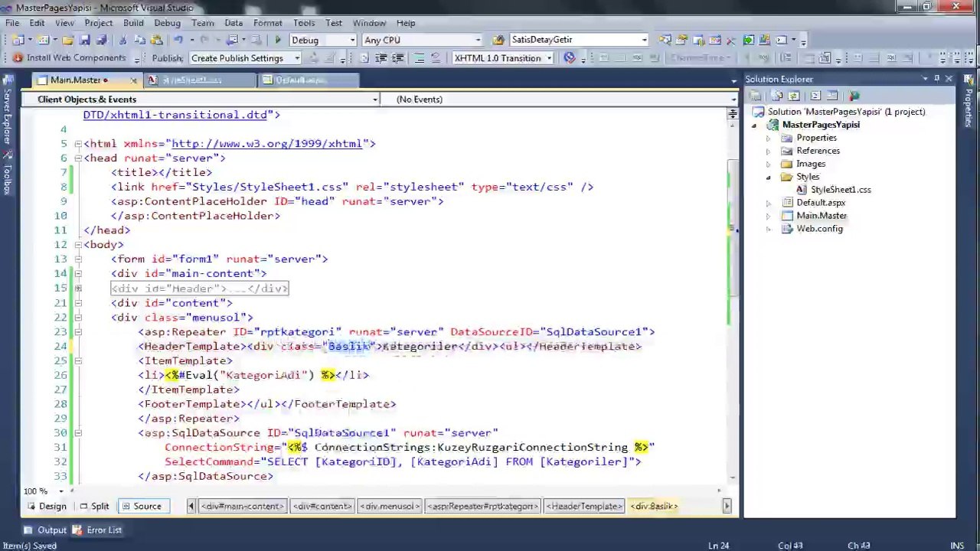The image size is (980, 551).
Task: Open the Tools menu
Action: (x=304, y=23)
